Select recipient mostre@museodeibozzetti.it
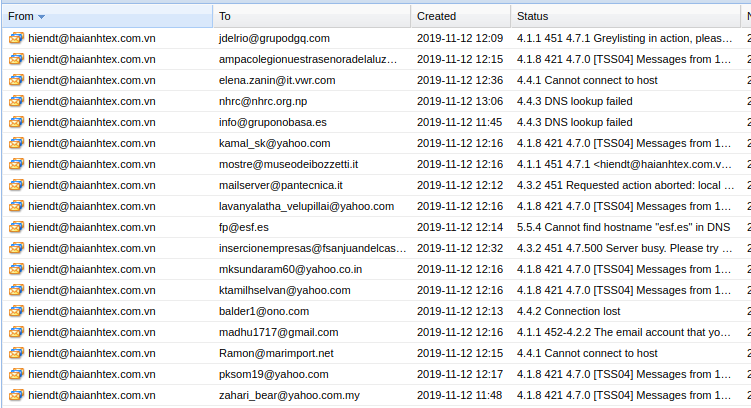The image size is (751, 408). (288, 164)
